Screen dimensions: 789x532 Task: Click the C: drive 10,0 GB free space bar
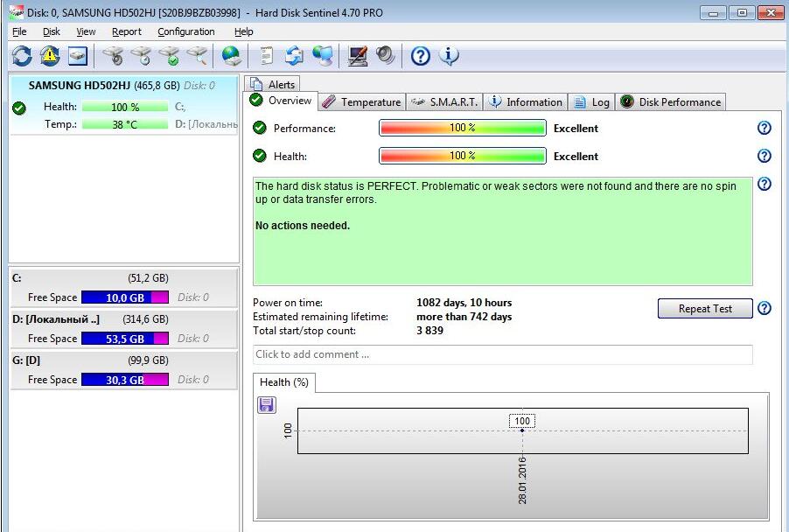[x=125, y=297]
